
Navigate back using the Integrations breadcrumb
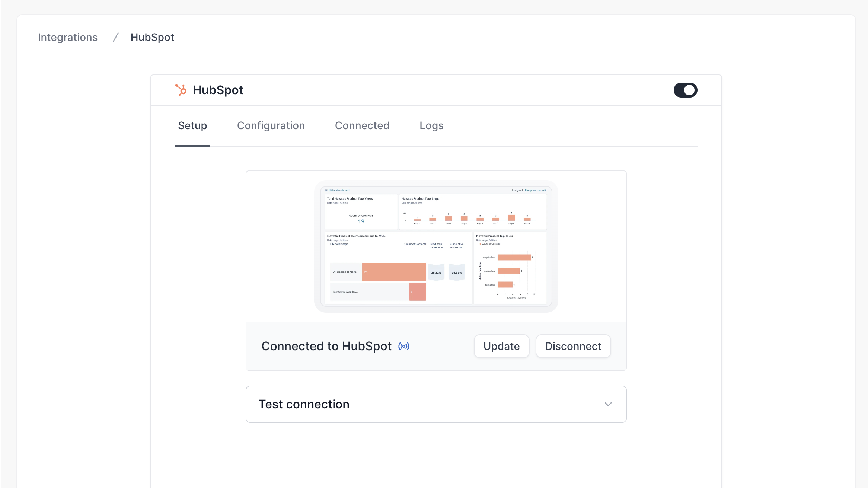(x=67, y=37)
